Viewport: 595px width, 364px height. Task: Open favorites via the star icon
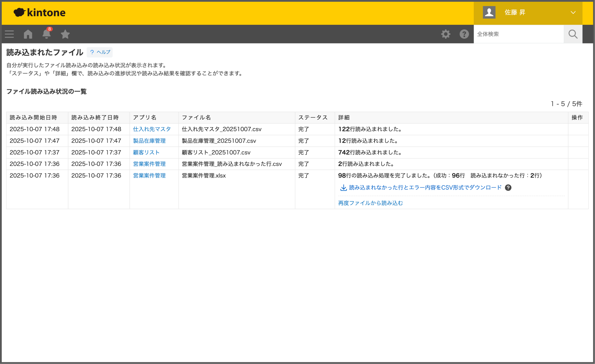click(x=65, y=34)
